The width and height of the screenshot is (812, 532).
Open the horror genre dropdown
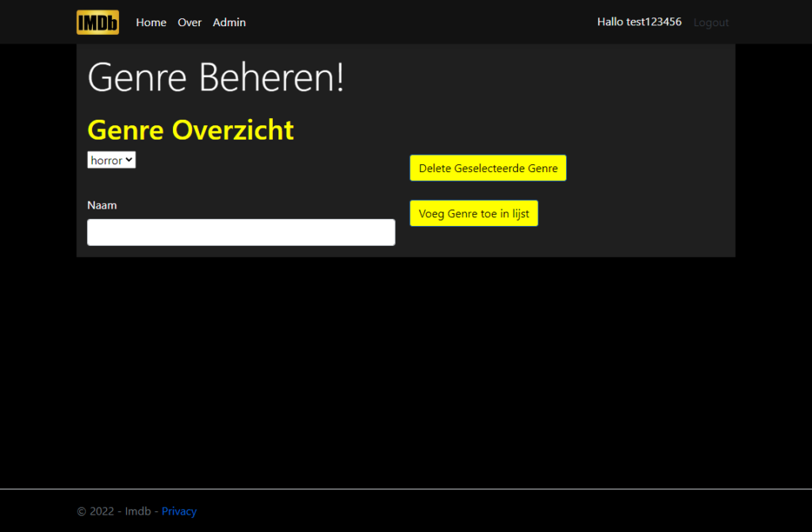(111, 160)
